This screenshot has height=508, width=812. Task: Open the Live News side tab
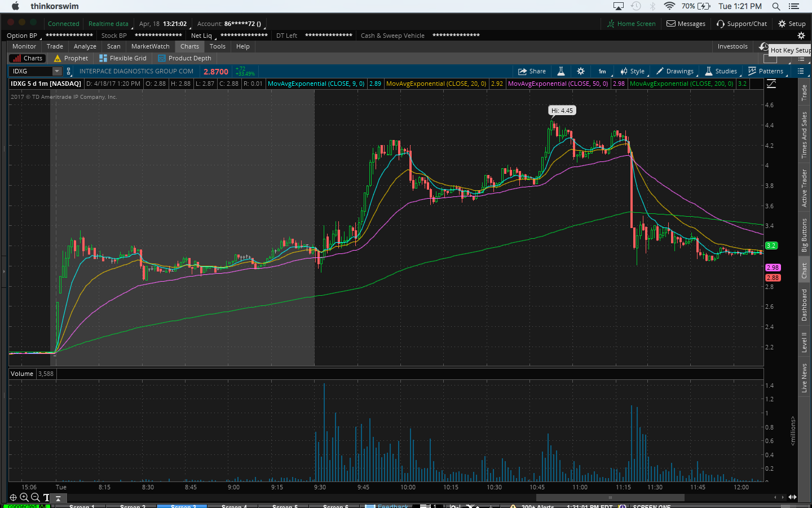(804, 378)
